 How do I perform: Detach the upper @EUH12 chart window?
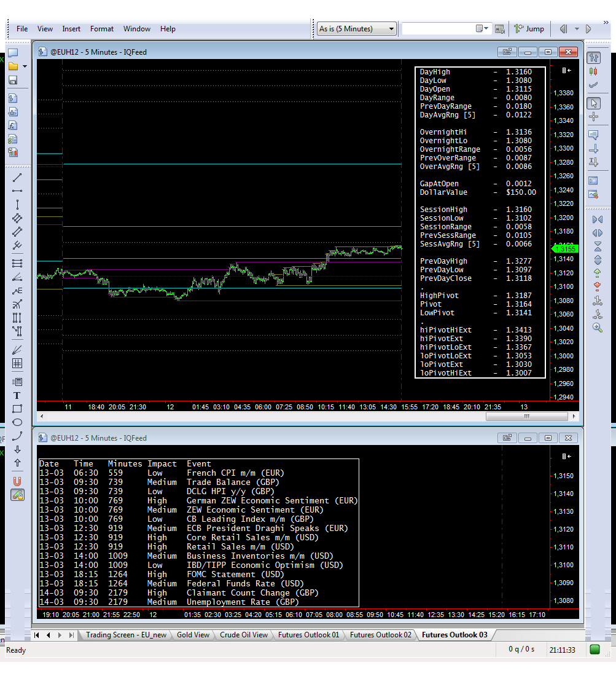coord(507,52)
